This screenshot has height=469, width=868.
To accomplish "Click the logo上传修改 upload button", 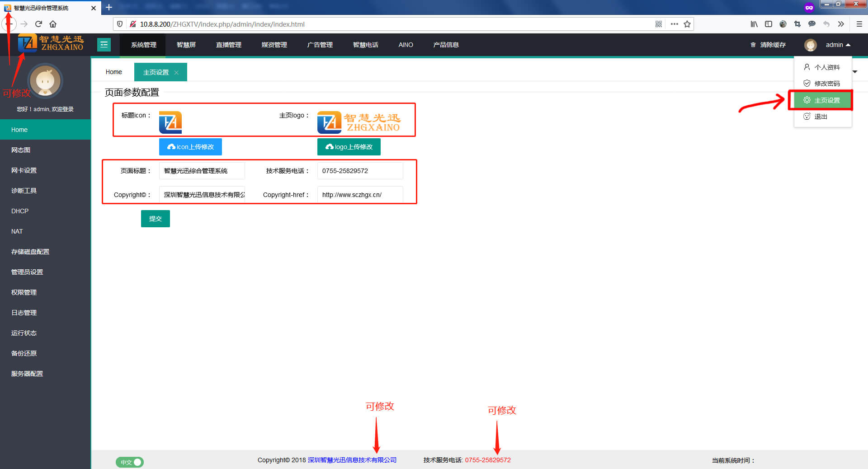I will tap(349, 147).
